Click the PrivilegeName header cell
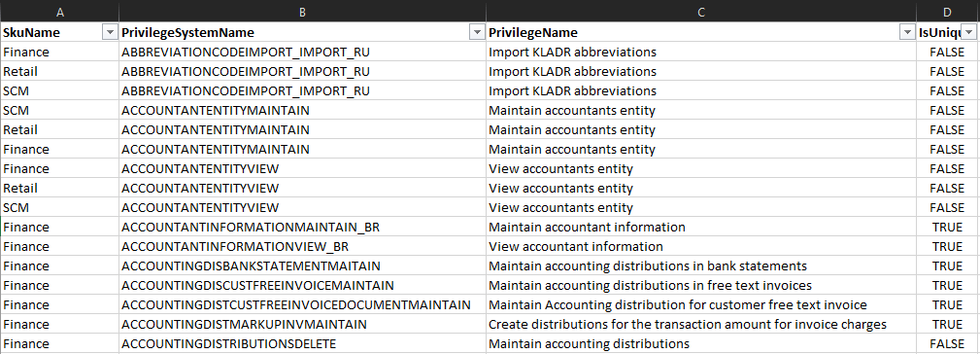Screen dimensions: 980x354 (700, 32)
